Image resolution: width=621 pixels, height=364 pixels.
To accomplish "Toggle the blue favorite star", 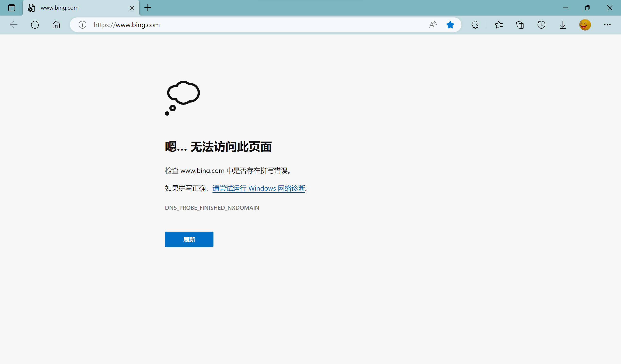I will tap(450, 25).
